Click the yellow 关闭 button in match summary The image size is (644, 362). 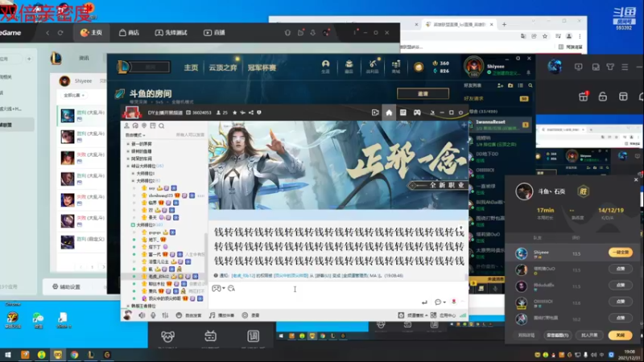point(620,335)
